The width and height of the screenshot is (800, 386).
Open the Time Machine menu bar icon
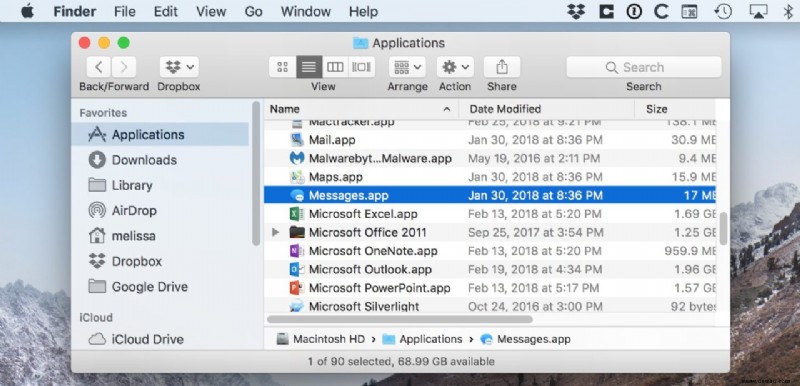tap(723, 11)
